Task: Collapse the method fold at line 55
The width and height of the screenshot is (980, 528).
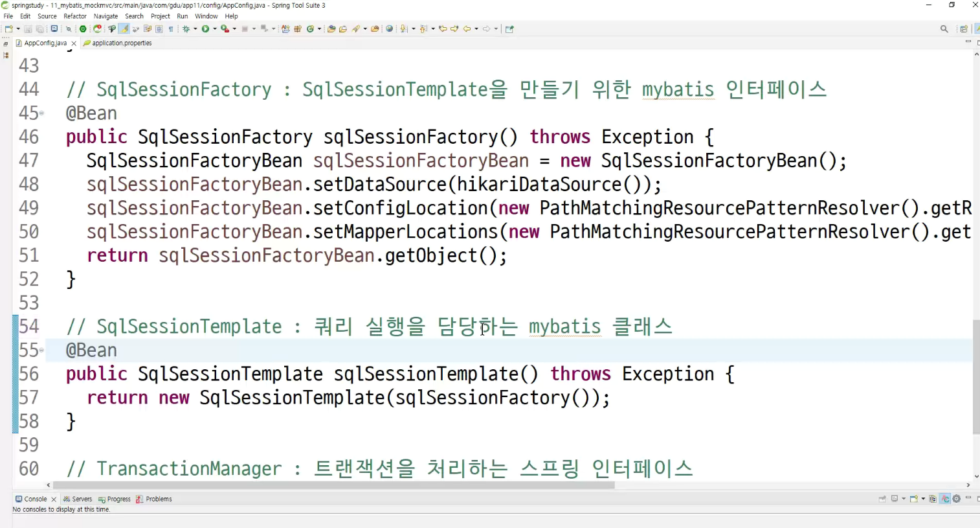Action: (x=41, y=350)
